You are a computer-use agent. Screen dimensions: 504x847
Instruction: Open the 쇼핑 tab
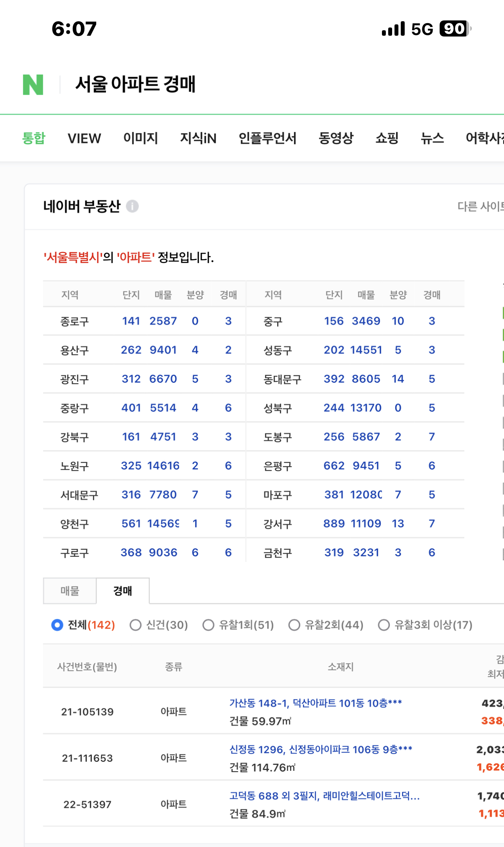pyautogui.click(x=387, y=138)
